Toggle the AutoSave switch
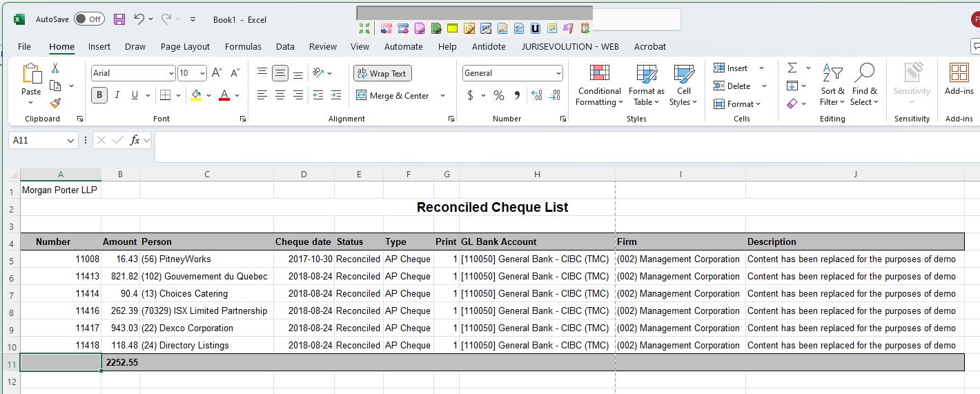This screenshot has width=980, height=394. pos(89,19)
